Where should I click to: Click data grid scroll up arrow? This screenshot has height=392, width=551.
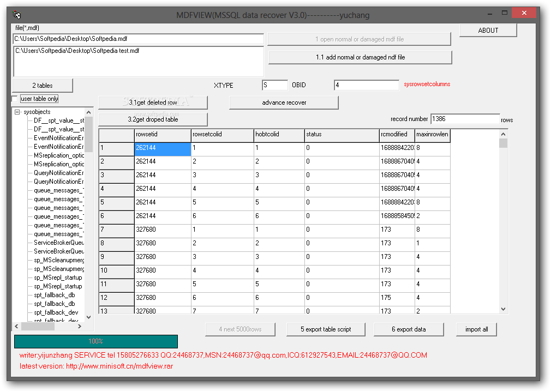(x=503, y=134)
